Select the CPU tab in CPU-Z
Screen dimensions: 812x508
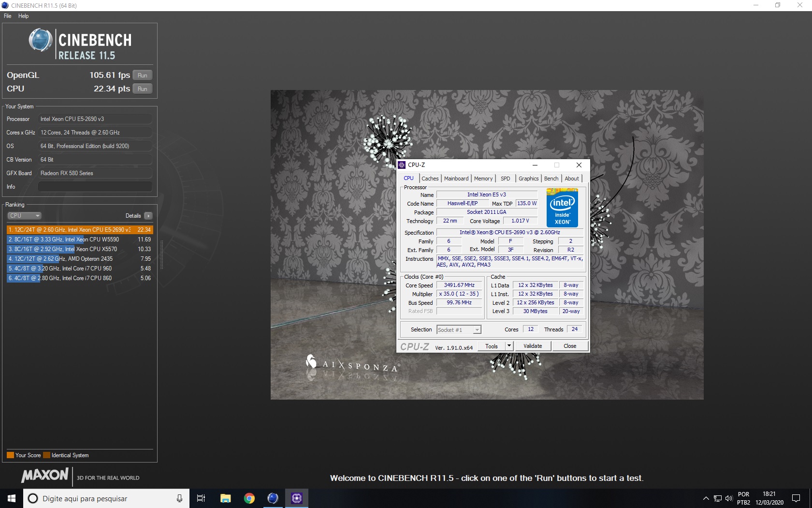pyautogui.click(x=409, y=178)
